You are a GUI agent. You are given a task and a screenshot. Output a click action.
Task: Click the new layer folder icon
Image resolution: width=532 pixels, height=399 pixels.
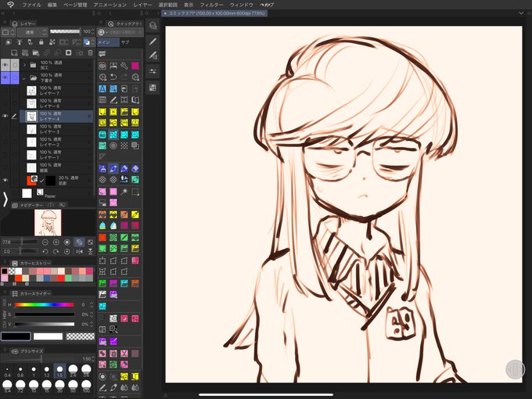pos(36,52)
